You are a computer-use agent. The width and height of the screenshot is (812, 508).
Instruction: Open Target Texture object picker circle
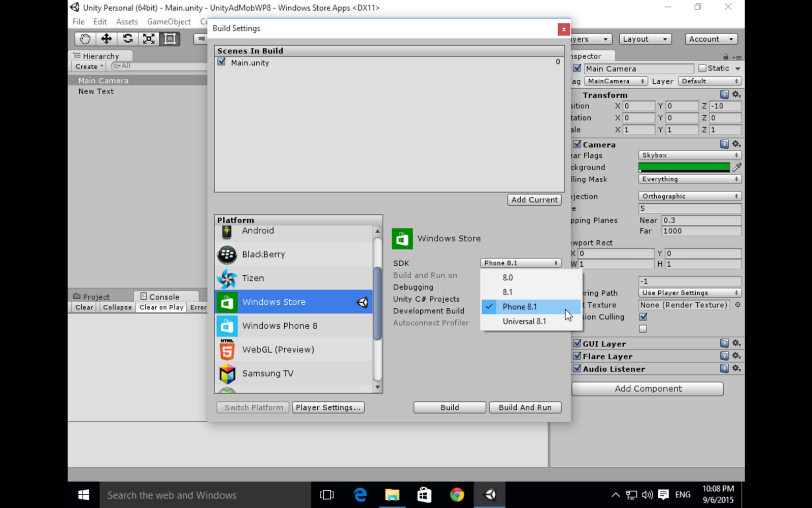[737, 305]
